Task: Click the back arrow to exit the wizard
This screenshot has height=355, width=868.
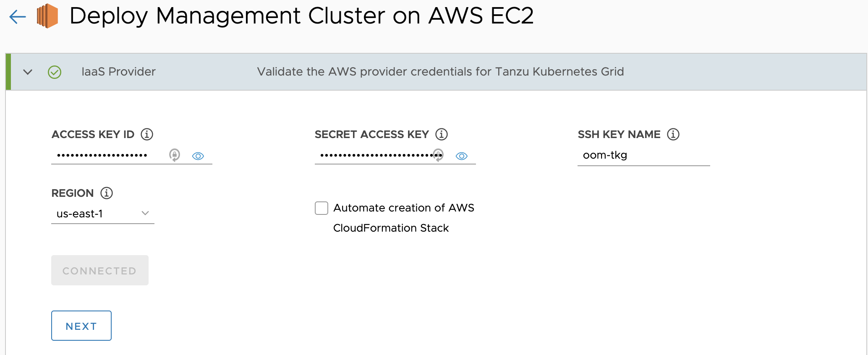Action: tap(17, 16)
